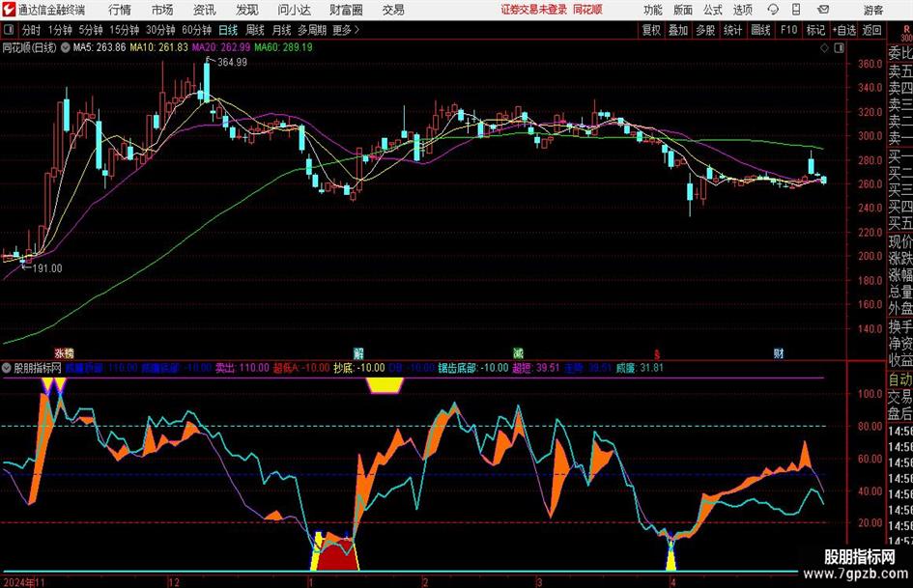Click the 统计 statistics button
The image size is (913, 588).
[732, 30]
